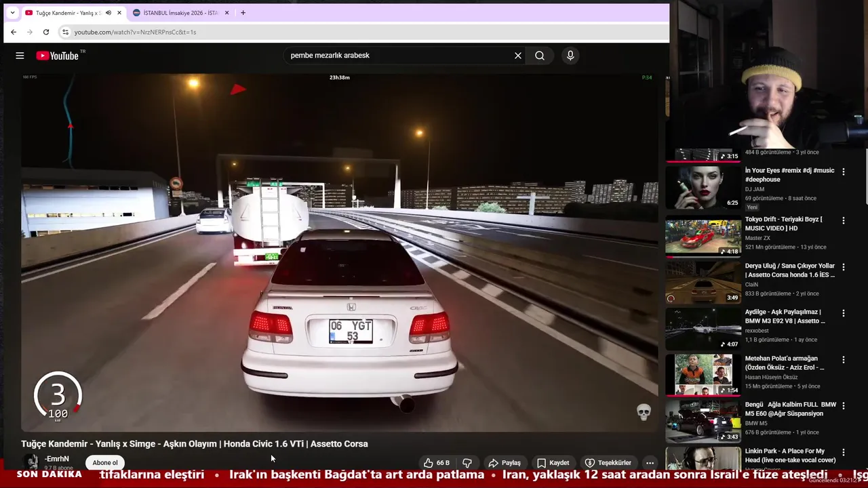Mute tab via speaker icon on tab
Screen dimensions: 868x488
(108, 13)
